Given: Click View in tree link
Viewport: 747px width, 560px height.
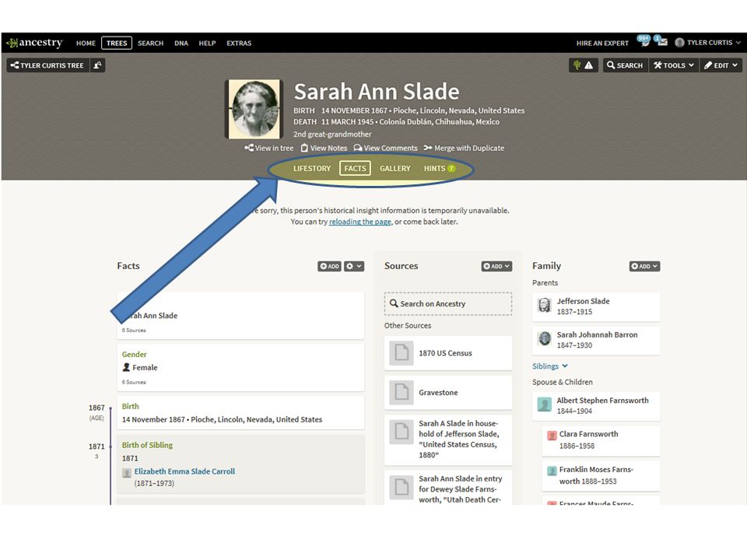Looking at the screenshot, I should pos(269,148).
